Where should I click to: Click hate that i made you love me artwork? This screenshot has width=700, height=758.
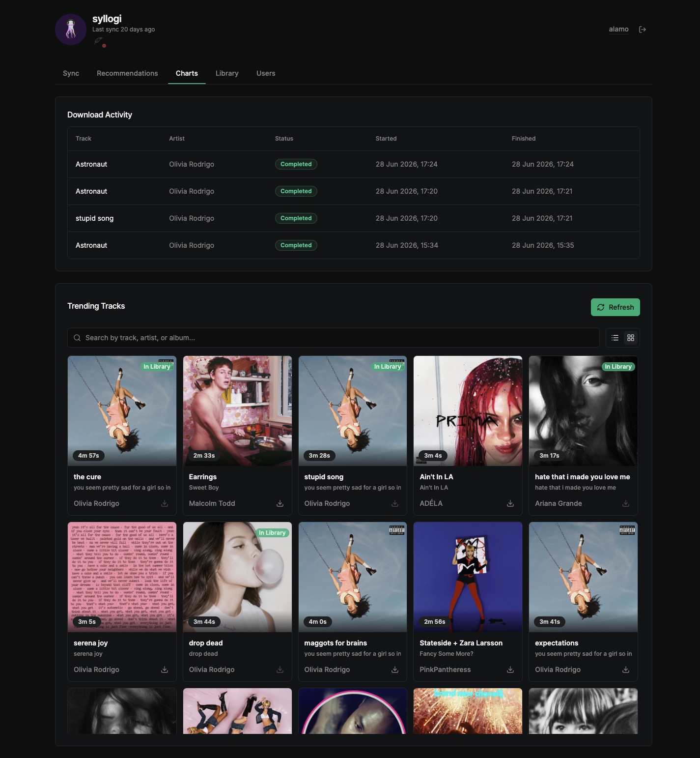(583, 411)
